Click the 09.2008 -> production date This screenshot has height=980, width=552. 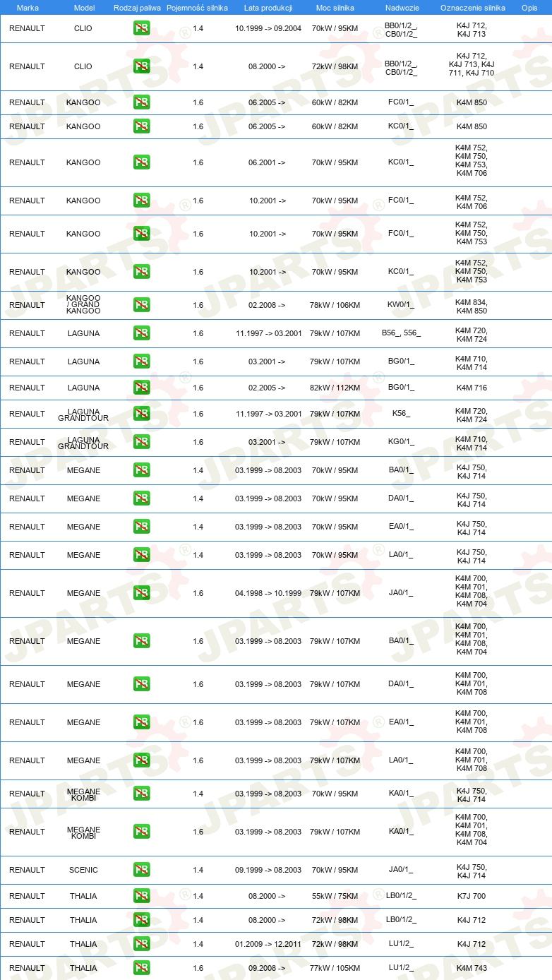267,968
